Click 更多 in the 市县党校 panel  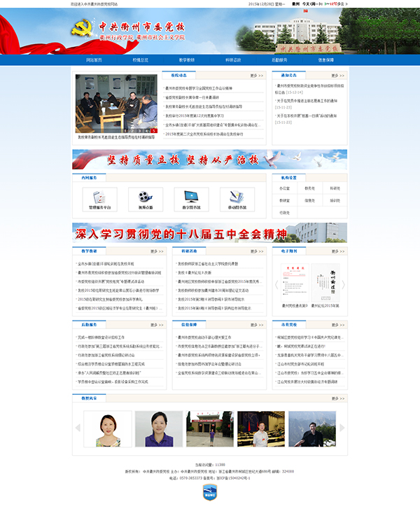[338, 325]
